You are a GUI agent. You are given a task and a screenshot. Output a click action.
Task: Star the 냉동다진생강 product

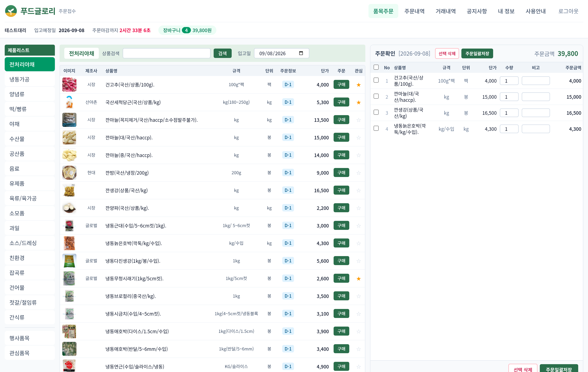coord(358,261)
